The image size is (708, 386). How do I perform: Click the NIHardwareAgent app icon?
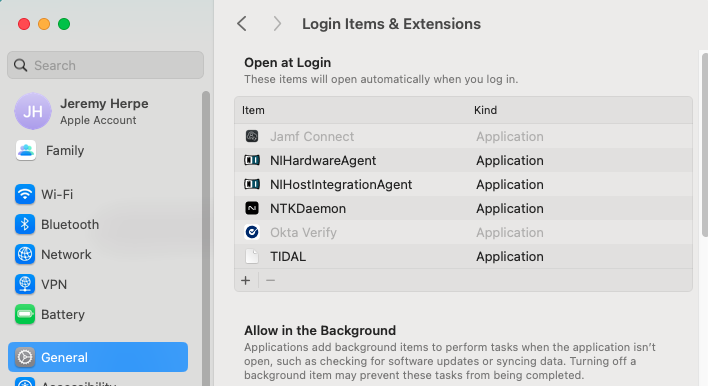tap(252, 160)
